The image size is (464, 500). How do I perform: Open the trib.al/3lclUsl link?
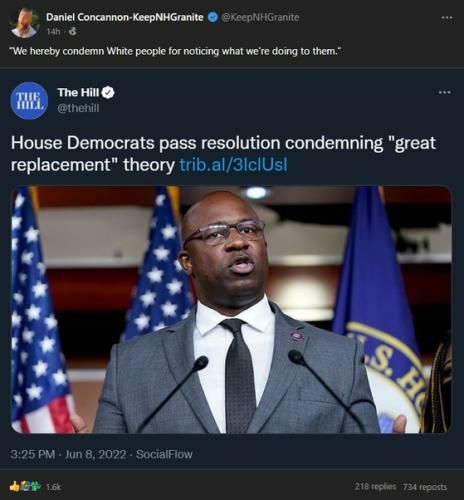(x=233, y=165)
